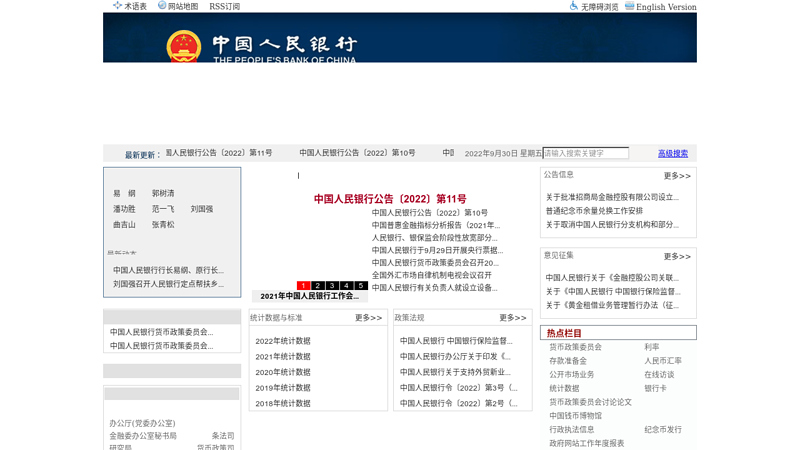Select slideshow page 5
This screenshot has height=450, width=800.
(x=361, y=286)
